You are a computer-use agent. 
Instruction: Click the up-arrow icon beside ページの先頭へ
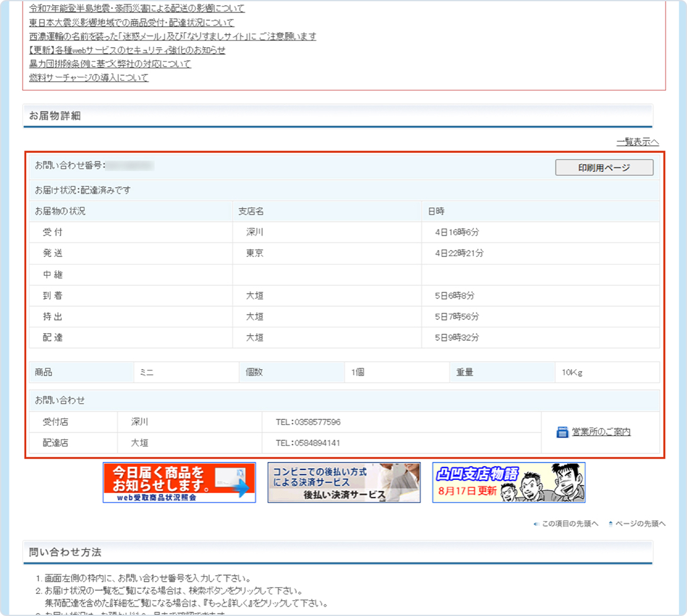click(x=611, y=523)
